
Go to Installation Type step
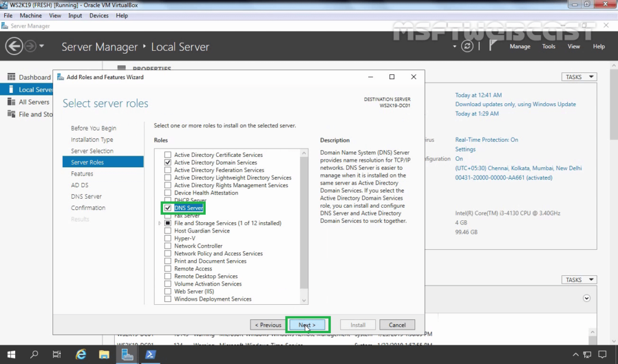(x=92, y=139)
